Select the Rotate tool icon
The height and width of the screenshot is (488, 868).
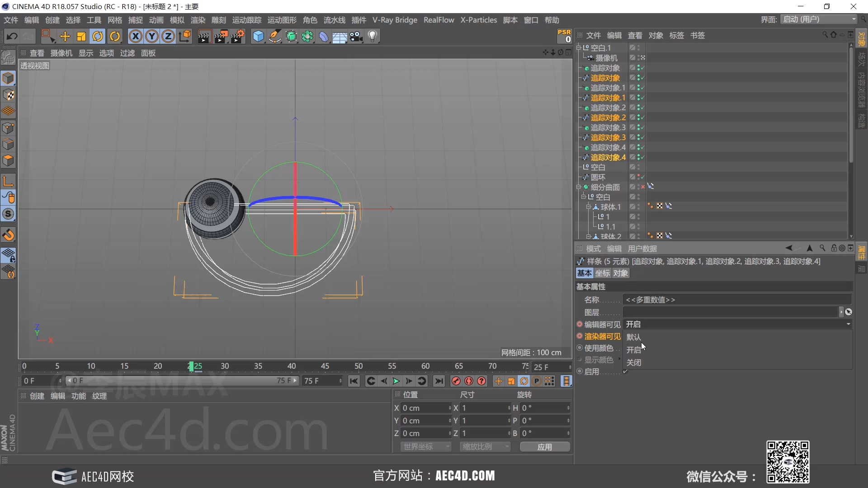click(98, 37)
